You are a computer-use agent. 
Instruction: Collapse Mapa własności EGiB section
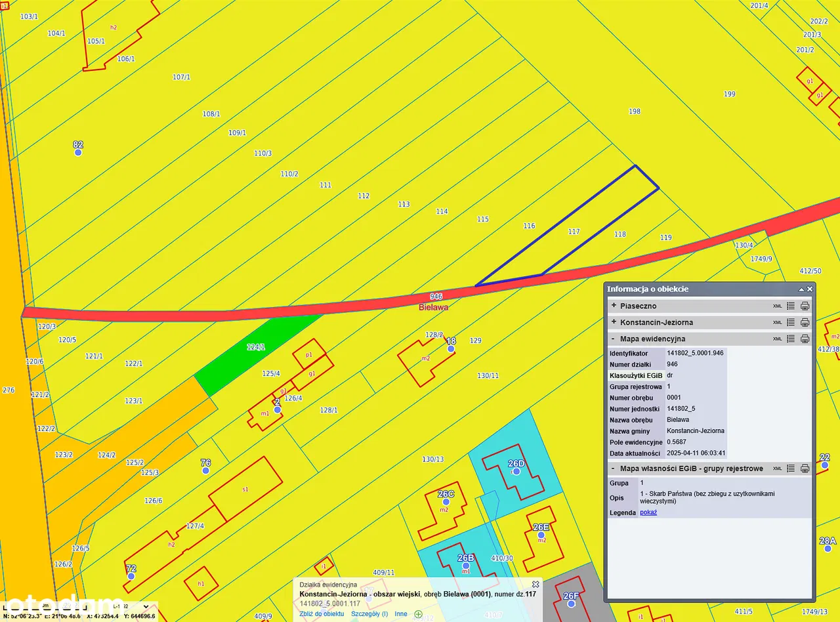(x=614, y=468)
